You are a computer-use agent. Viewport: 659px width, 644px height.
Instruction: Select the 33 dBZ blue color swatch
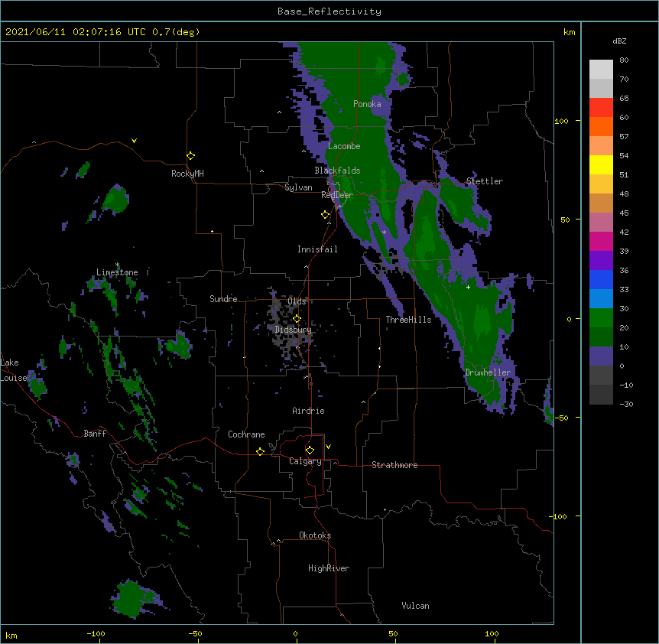tap(601, 279)
